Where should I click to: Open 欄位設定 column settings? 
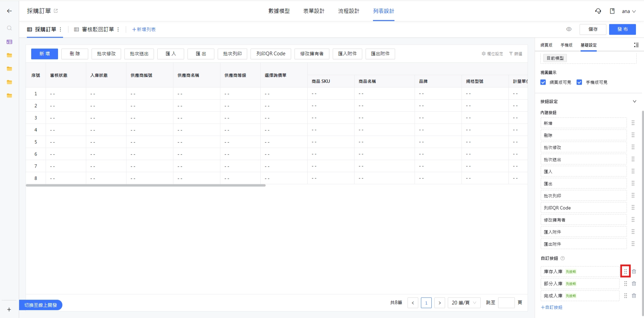coord(492,54)
